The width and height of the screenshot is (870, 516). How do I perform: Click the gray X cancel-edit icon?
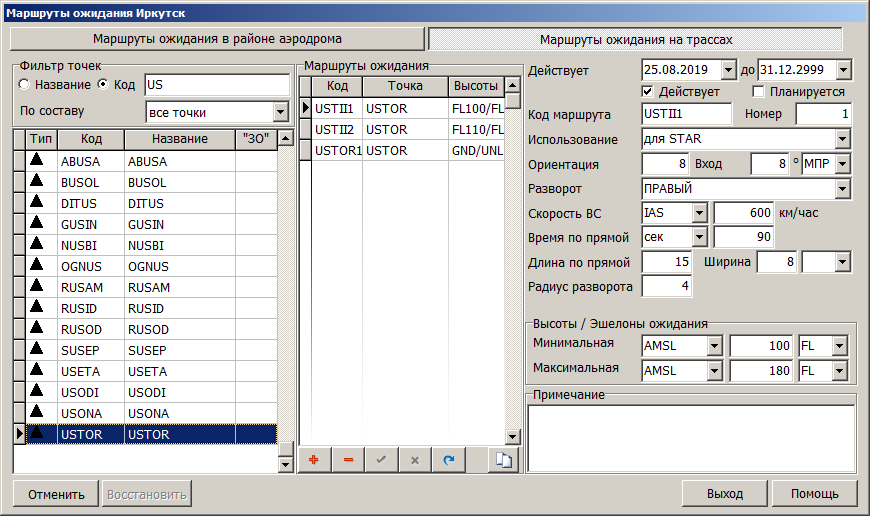[414, 459]
